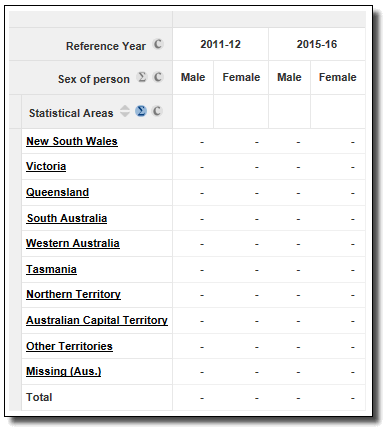Open the Queensland link
The height and width of the screenshot is (427, 383).
coord(58,192)
